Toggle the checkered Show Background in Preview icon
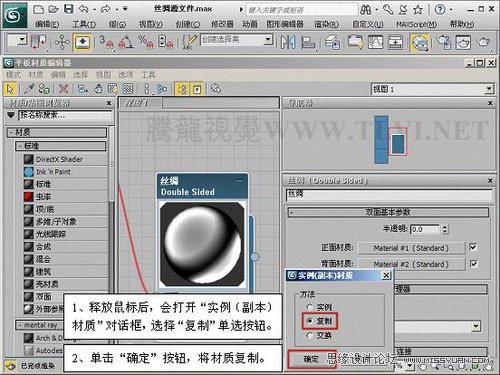The height and width of the screenshot is (375, 500). 128,89
